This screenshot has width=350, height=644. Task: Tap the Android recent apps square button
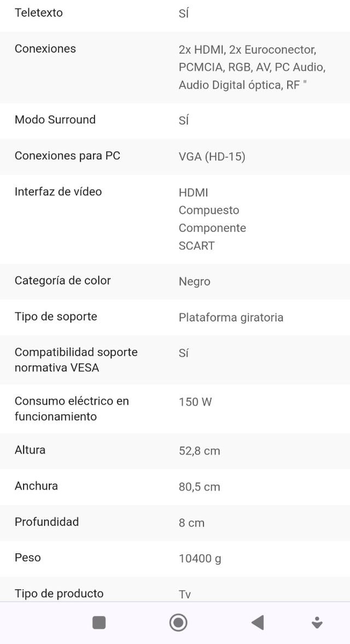[99, 622]
